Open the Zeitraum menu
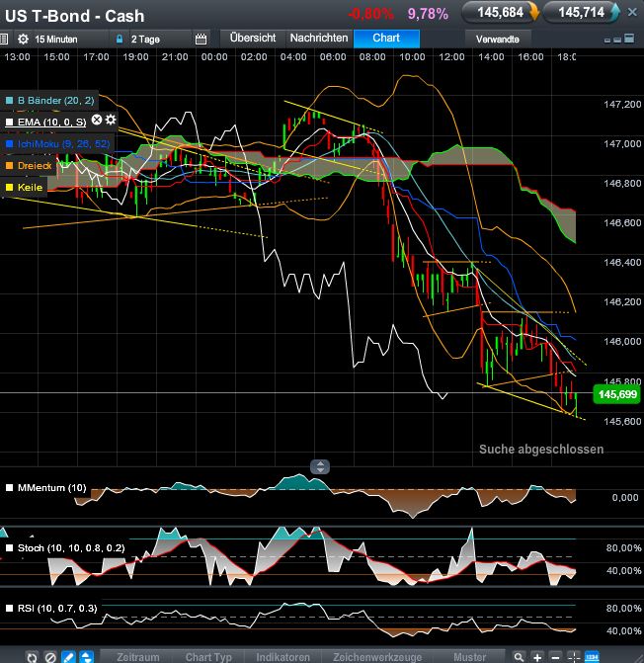The height and width of the screenshot is (663, 644). point(138,657)
